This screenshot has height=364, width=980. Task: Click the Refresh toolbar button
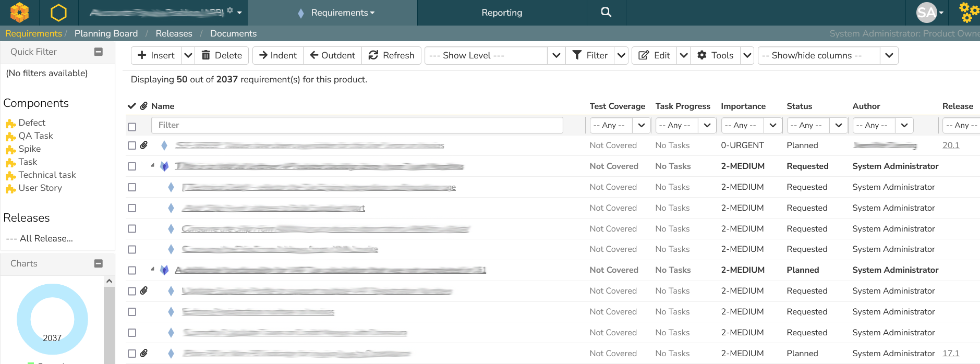(x=391, y=55)
